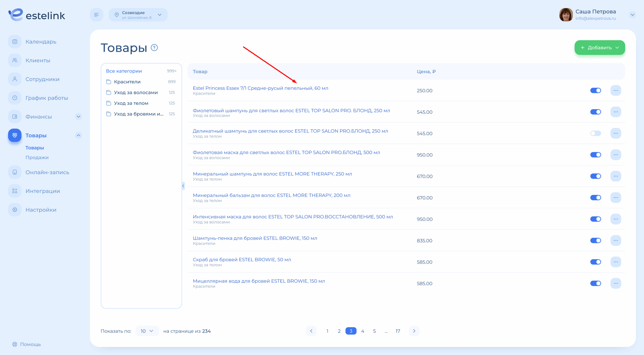Select the Товары submenu item
The height and width of the screenshot is (355, 644).
coord(35,148)
